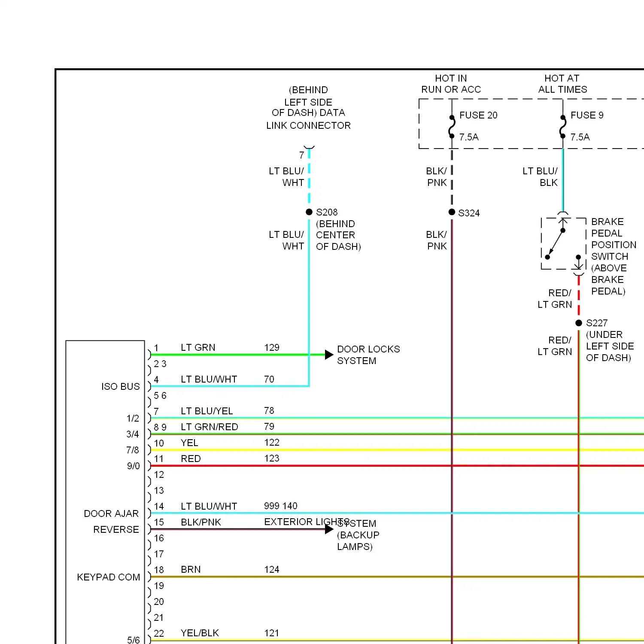This screenshot has width=644, height=644.
Task: Click circuit number 124
Action: pos(272,569)
